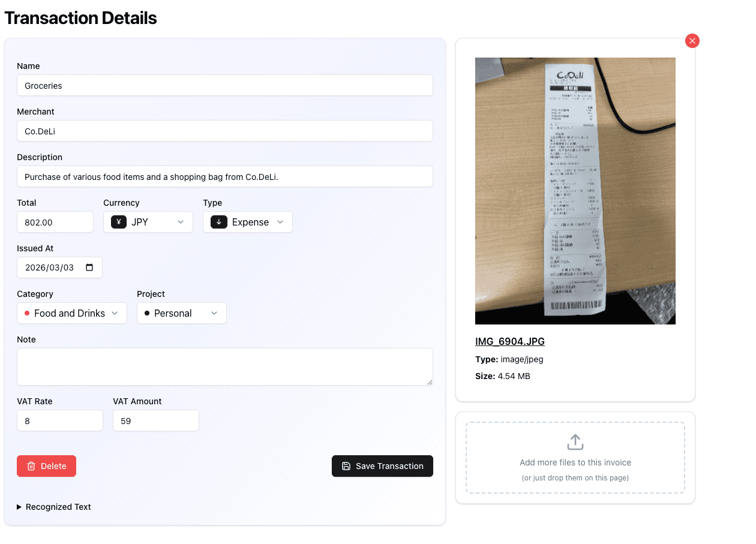View the receipt photo thumbnail
The width and height of the screenshot is (756, 544).
[x=575, y=191]
